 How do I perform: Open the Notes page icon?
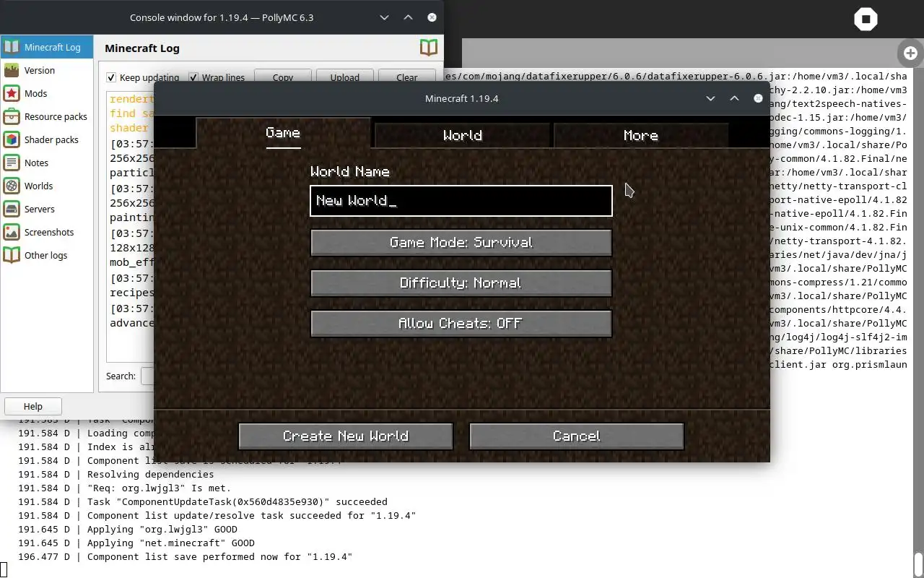coord(12,163)
